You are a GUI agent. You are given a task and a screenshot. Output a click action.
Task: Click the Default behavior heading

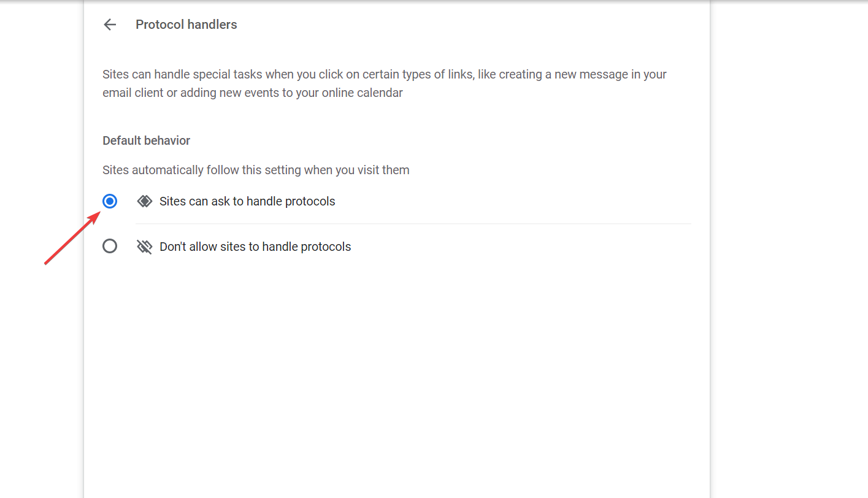[x=146, y=140]
